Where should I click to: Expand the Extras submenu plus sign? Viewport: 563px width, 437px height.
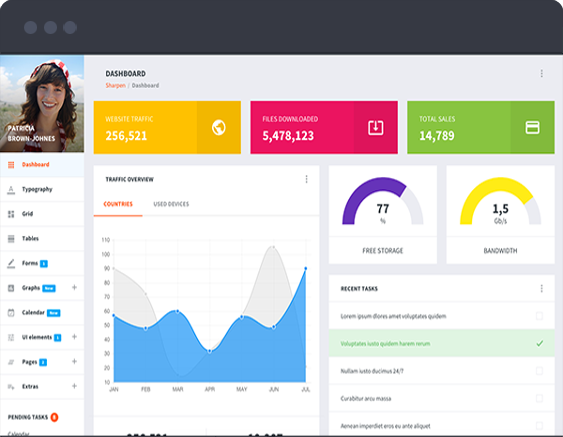pos(74,386)
